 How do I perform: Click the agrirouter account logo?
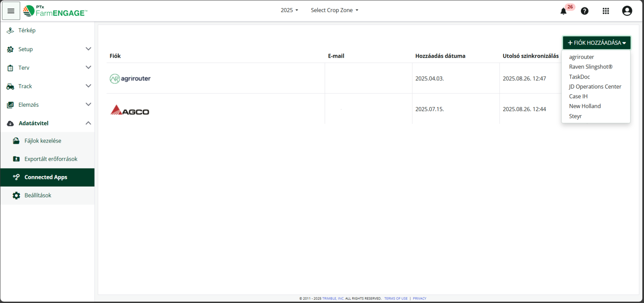(x=130, y=79)
